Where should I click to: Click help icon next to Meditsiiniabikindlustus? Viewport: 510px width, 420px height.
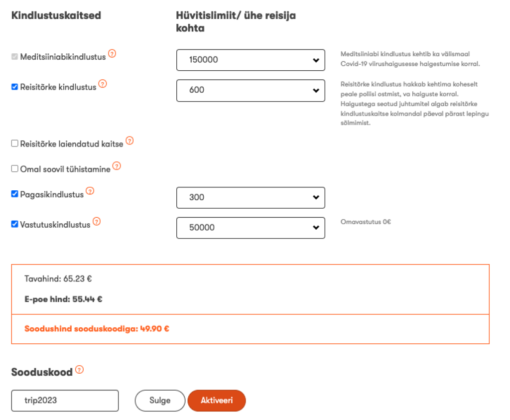coord(112,54)
